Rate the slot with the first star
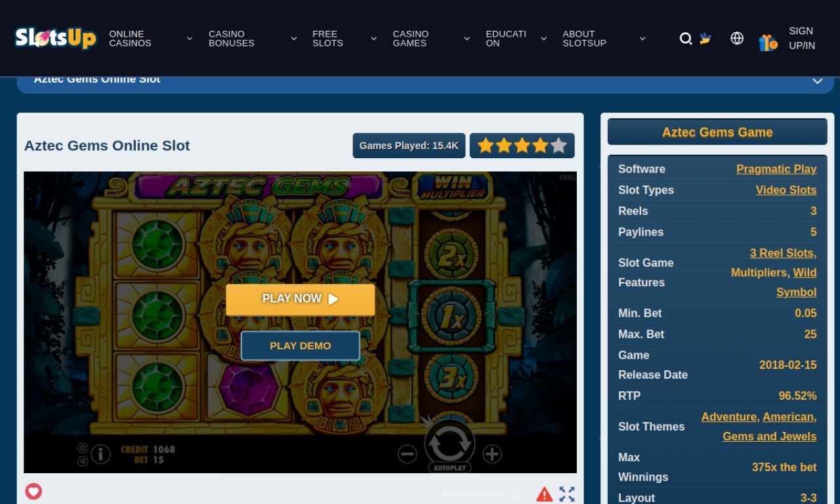The width and height of the screenshot is (840, 504). [486, 145]
